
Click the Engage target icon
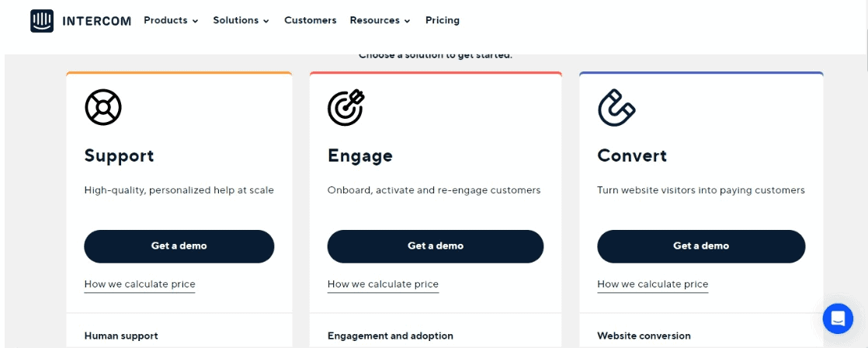(346, 107)
